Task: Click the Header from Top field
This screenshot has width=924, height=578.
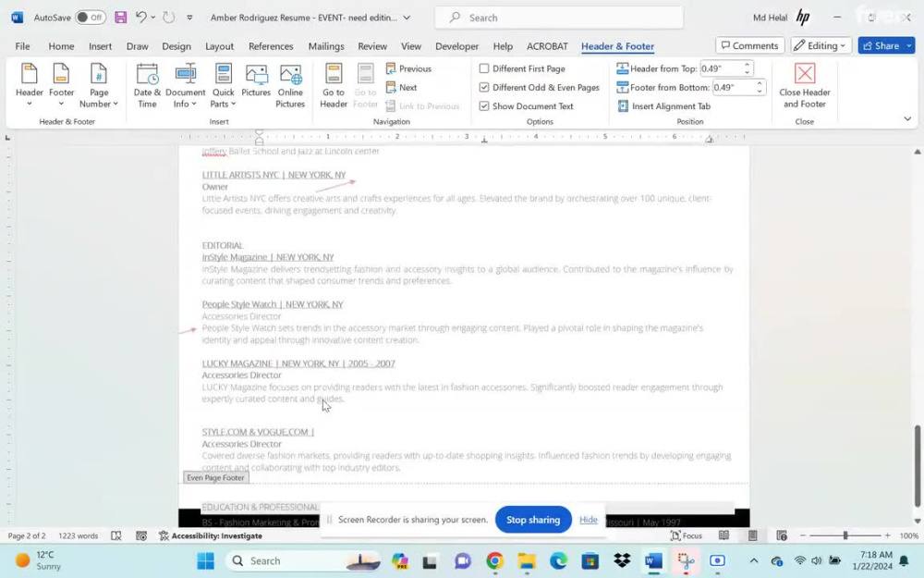Action: [721, 68]
